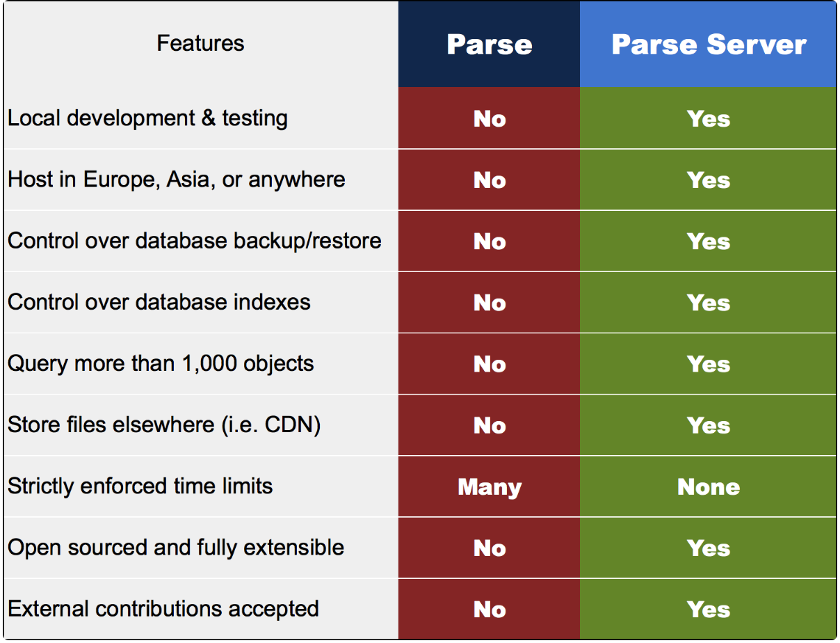The width and height of the screenshot is (840, 643).
Task: Click Store files elsewhere (i.e. CDN) label
Action: 164,424
